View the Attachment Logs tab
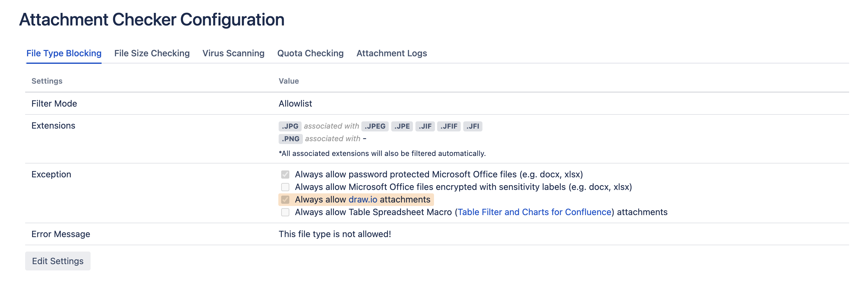 [391, 53]
